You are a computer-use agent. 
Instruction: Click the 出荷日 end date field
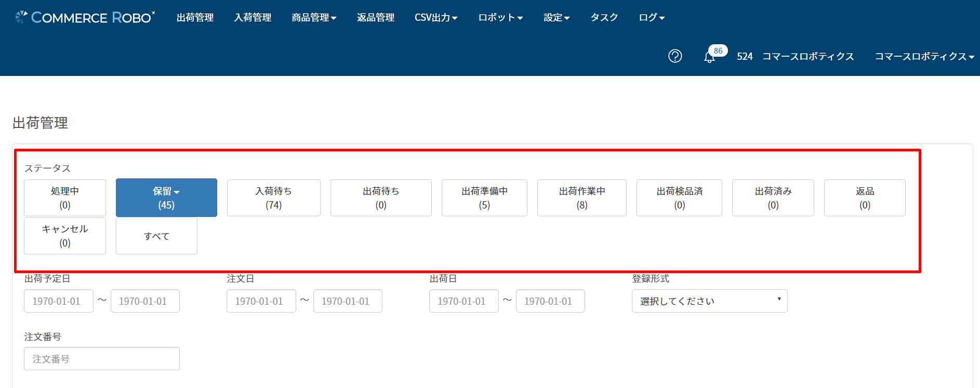(x=550, y=301)
